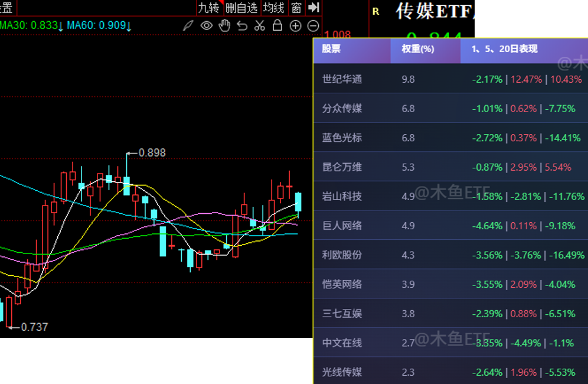The height and width of the screenshot is (384, 588).
Task: Select the 中文在线 stock row
Action: click(x=450, y=343)
